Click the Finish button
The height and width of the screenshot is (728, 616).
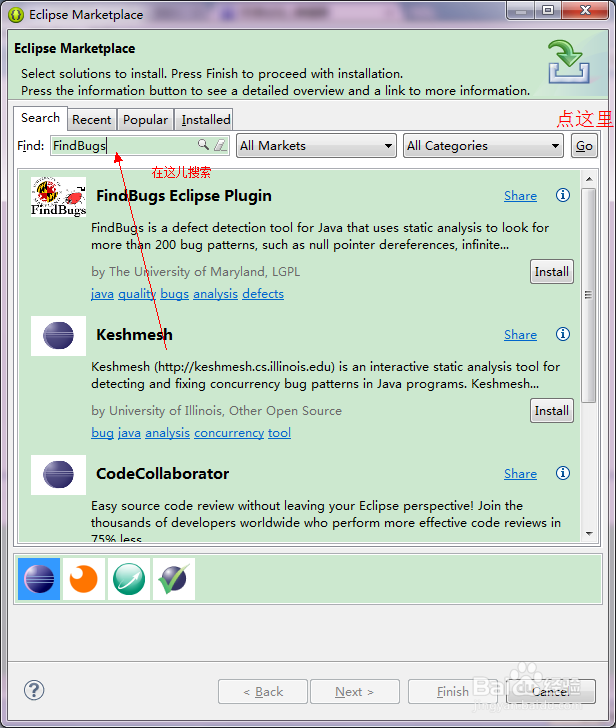pyautogui.click(x=453, y=692)
